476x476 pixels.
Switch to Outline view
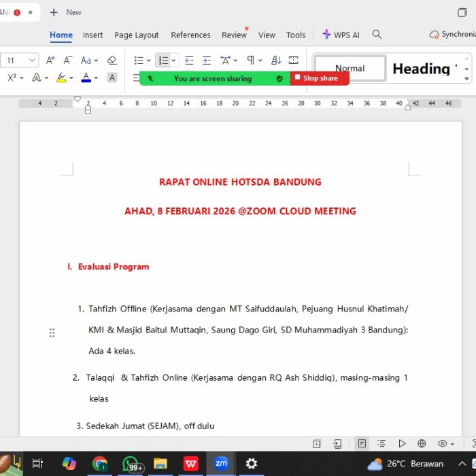click(x=381, y=443)
